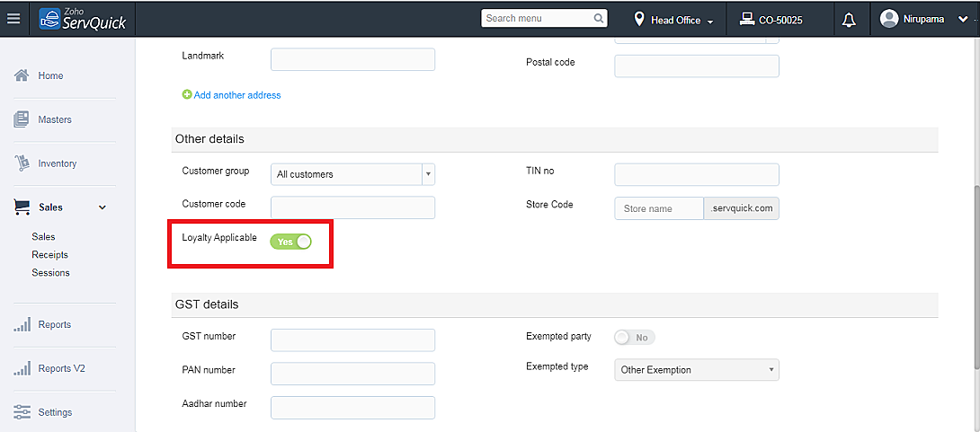Screen dimensions: 980x432
Task: Open the Customer group dropdown
Action: (x=353, y=174)
